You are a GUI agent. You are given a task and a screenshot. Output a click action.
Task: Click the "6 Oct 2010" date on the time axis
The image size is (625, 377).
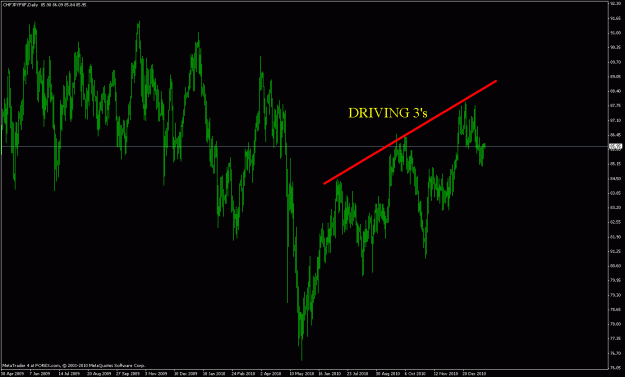click(x=415, y=373)
